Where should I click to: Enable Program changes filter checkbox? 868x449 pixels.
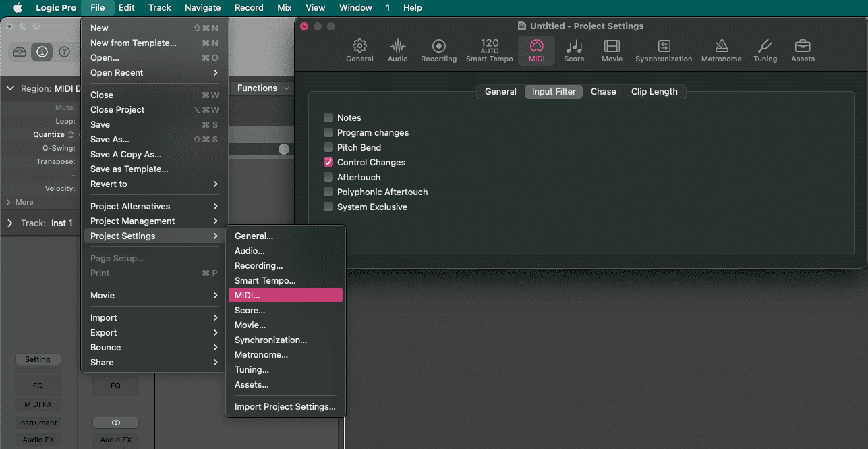pyautogui.click(x=328, y=132)
